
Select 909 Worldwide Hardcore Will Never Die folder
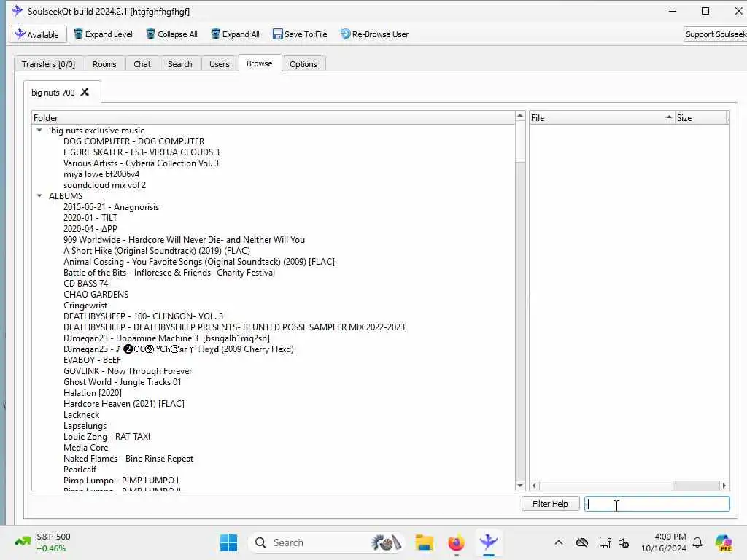coord(184,239)
